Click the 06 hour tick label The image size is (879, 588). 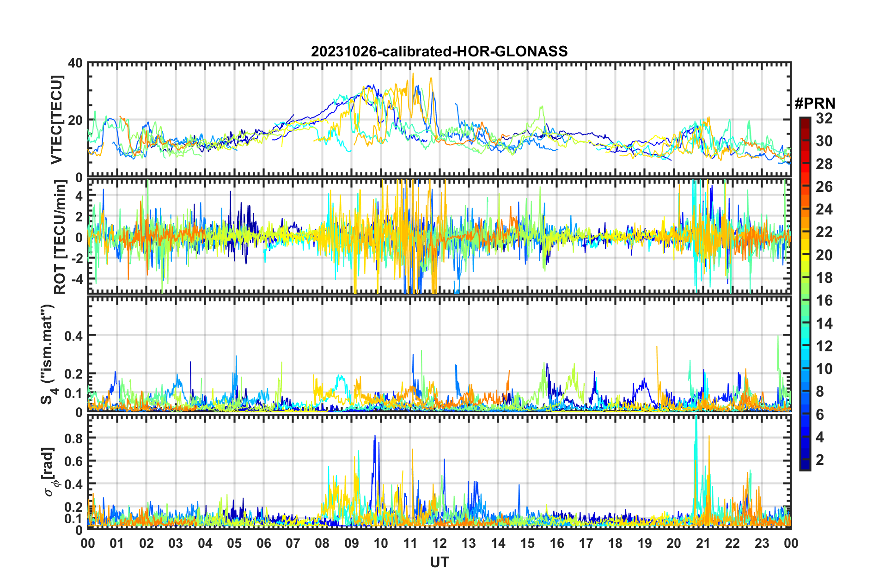point(264,543)
